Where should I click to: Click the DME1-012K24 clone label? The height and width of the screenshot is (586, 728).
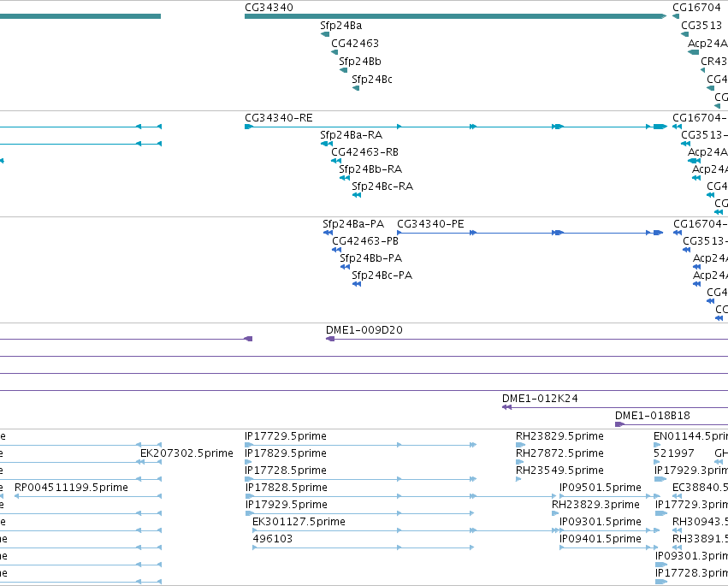click(540, 399)
